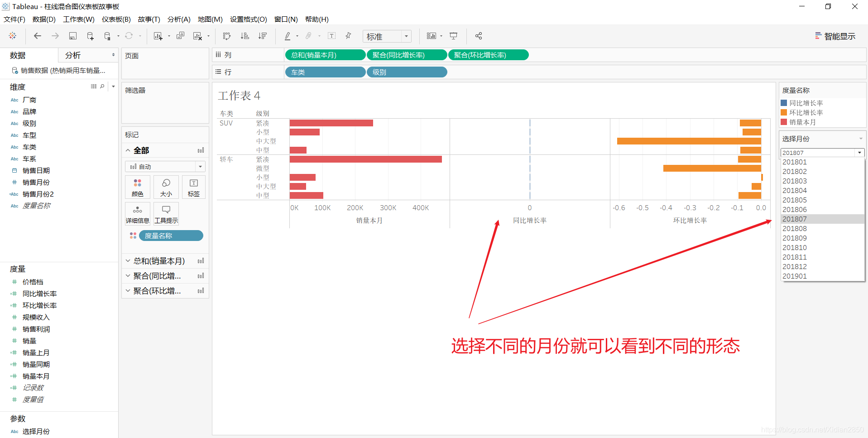Open the 文件(F) menu
This screenshot has height=438, width=868.
click(14, 19)
